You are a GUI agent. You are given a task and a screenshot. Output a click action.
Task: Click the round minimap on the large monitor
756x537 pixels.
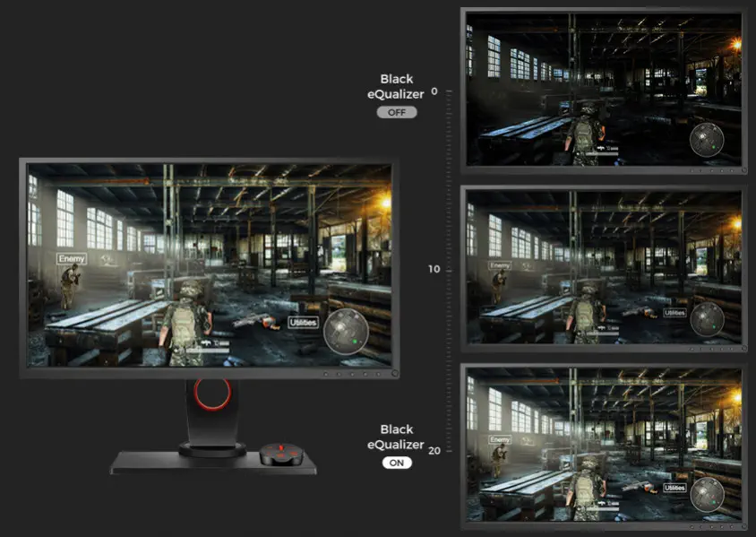[x=346, y=331]
